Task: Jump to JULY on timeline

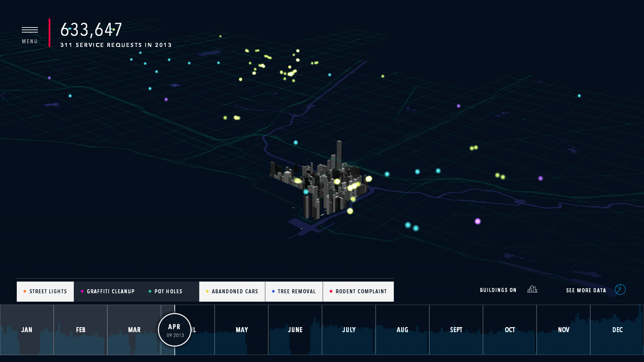Action: click(349, 330)
